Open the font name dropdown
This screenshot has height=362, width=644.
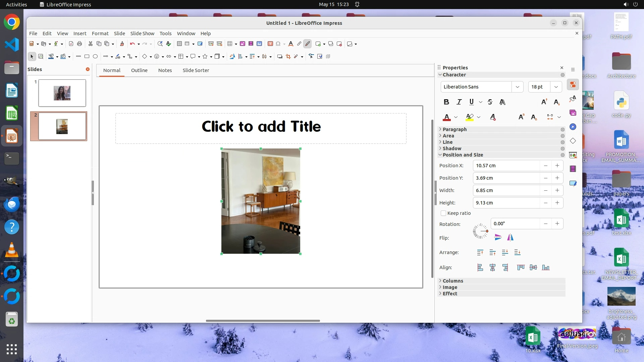[x=517, y=87]
